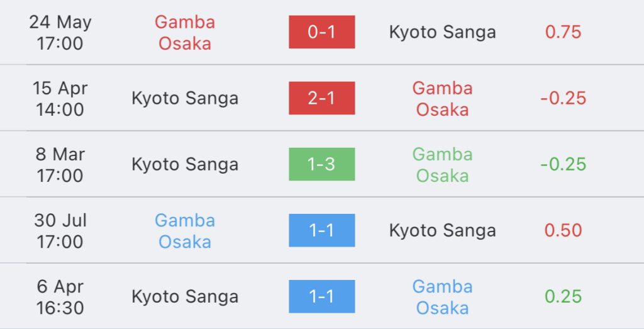The height and width of the screenshot is (329, 644).
Task: Click the red 0-1 score badge
Action: coord(321,32)
